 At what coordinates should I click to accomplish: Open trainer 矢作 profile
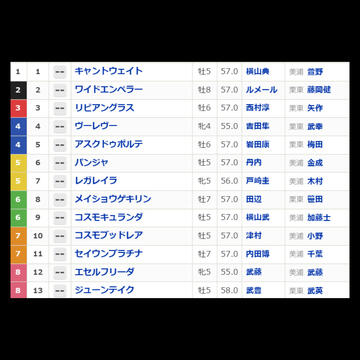tap(315, 108)
